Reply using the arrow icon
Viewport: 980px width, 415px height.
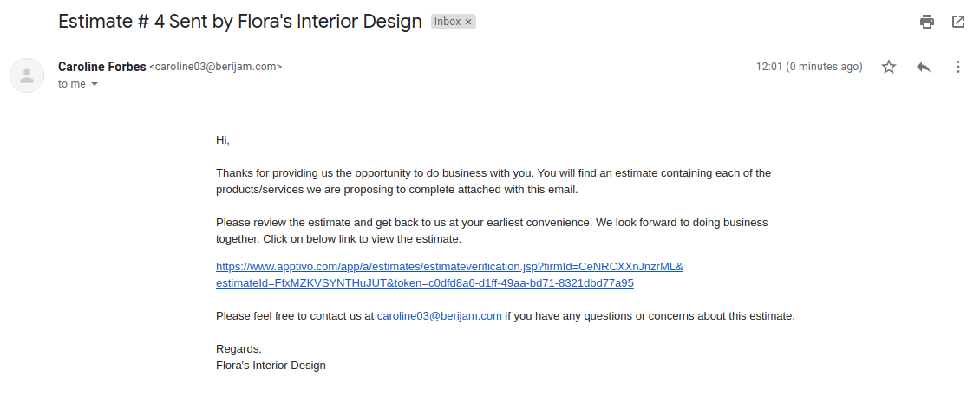click(x=924, y=67)
